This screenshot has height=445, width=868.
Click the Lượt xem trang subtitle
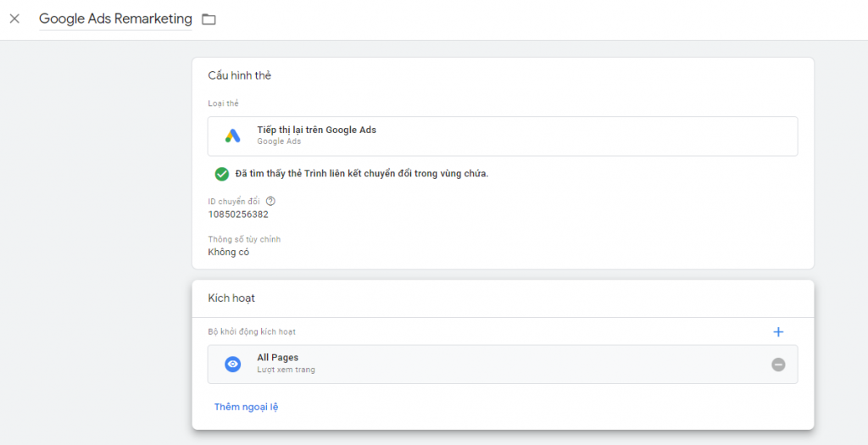coord(287,370)
